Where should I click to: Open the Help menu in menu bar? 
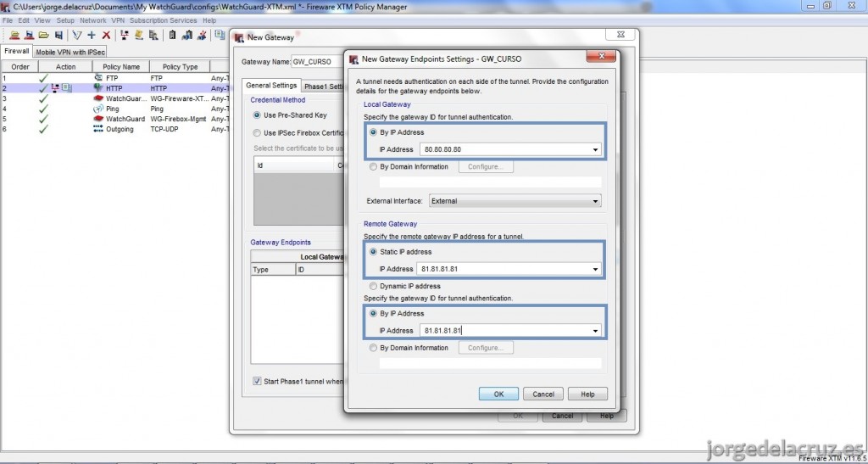[209, 20]
